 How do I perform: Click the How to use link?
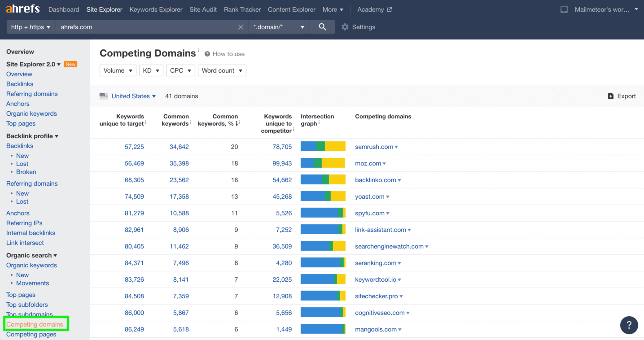pyautogui.click(x=228, y=54)
